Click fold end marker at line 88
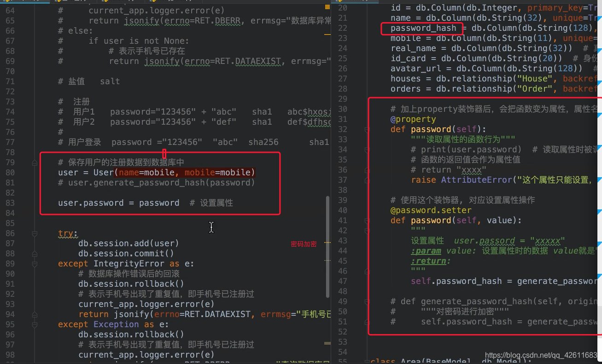Image resolution: width=602 pixels, height=364 pixels. [34, 254]
